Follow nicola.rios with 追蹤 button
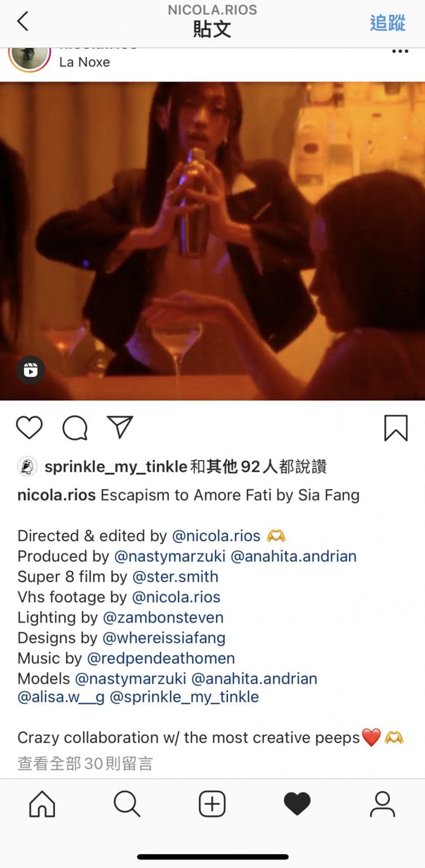 (x=388, y=23)
